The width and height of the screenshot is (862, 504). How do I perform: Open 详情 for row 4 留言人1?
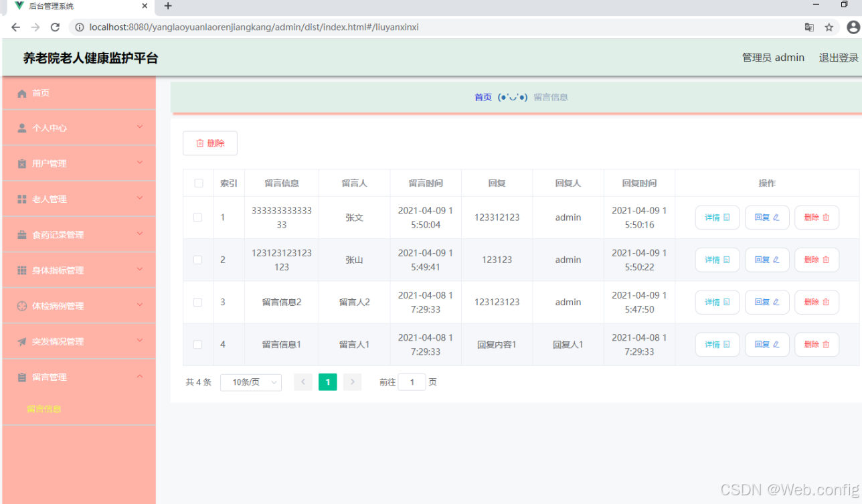pyautogui.click(x=717, y=344)
